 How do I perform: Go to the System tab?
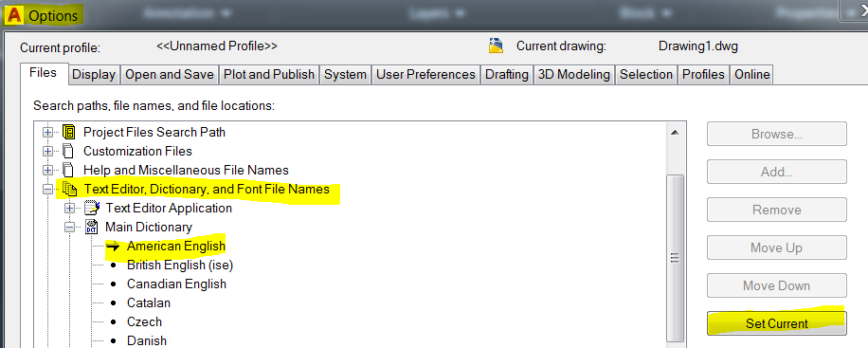click(346, 75)
